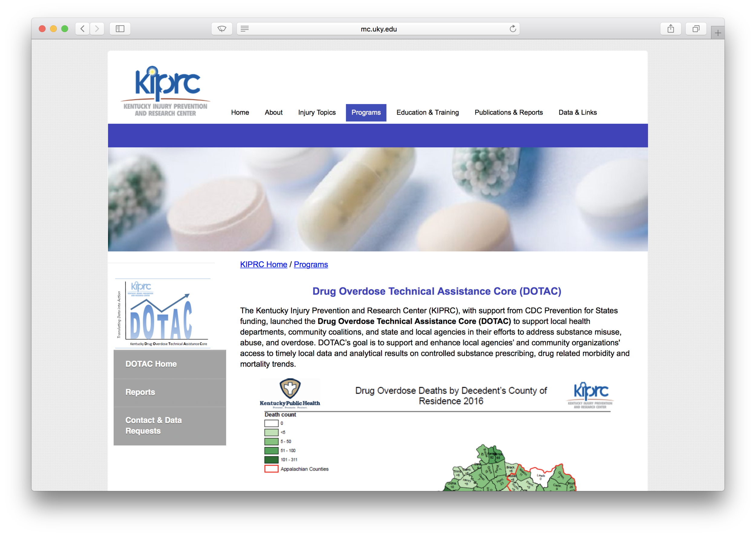756x536 pixels.
Task: Click the '<5' death count legend swatch
Action: tap(271, 432)
